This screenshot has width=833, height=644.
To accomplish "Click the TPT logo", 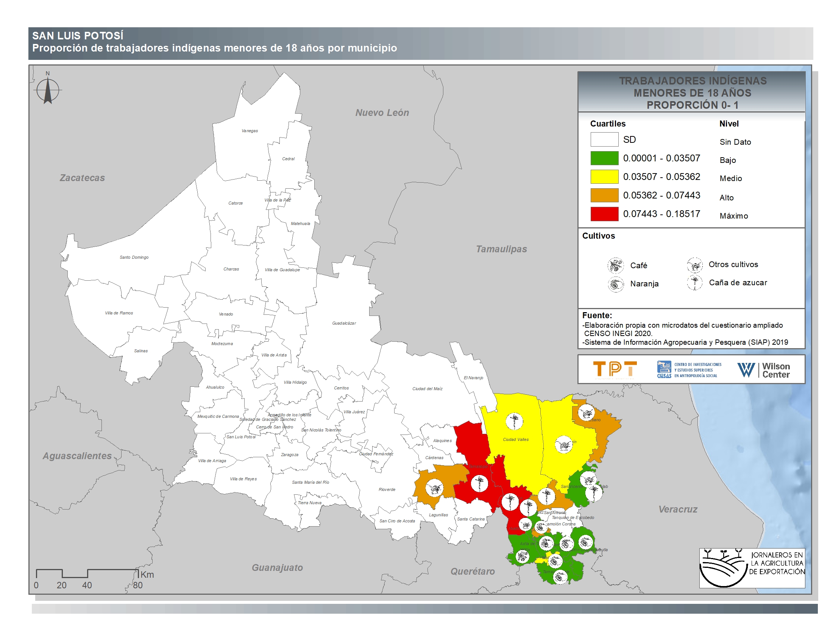I will pos(615,369).
